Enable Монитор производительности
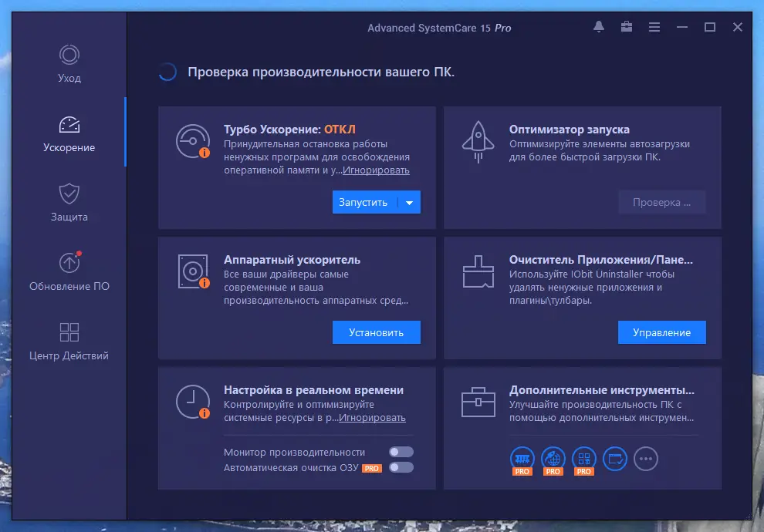The height and width of the screenshot is (532, 764). coord(401,452)
